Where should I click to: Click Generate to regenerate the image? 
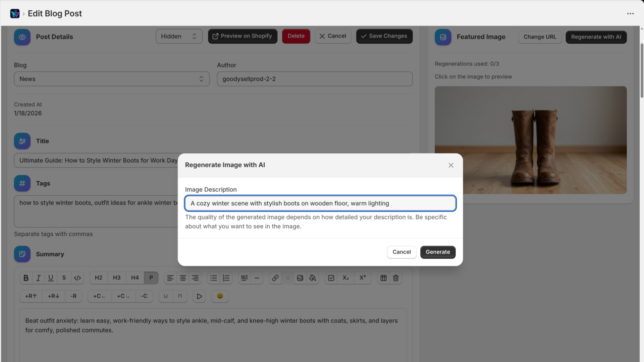438,252
